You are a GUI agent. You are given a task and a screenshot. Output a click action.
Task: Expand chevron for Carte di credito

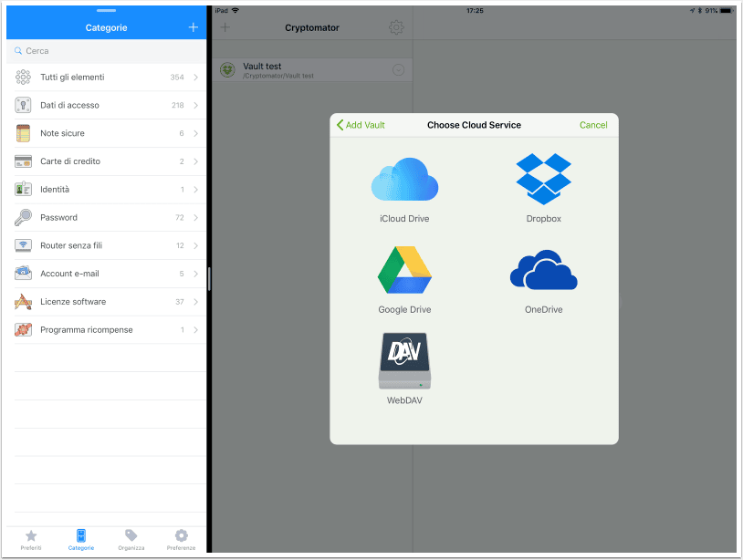196,161
